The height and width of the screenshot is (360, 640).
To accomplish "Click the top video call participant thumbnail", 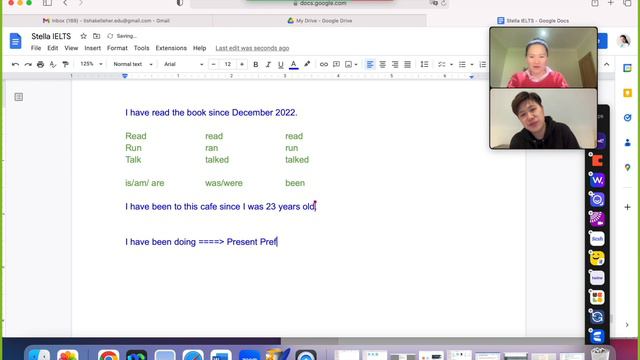I will [543, 58].
